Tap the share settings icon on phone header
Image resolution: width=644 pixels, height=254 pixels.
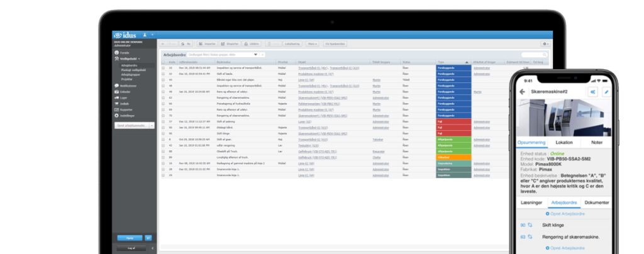592,92
